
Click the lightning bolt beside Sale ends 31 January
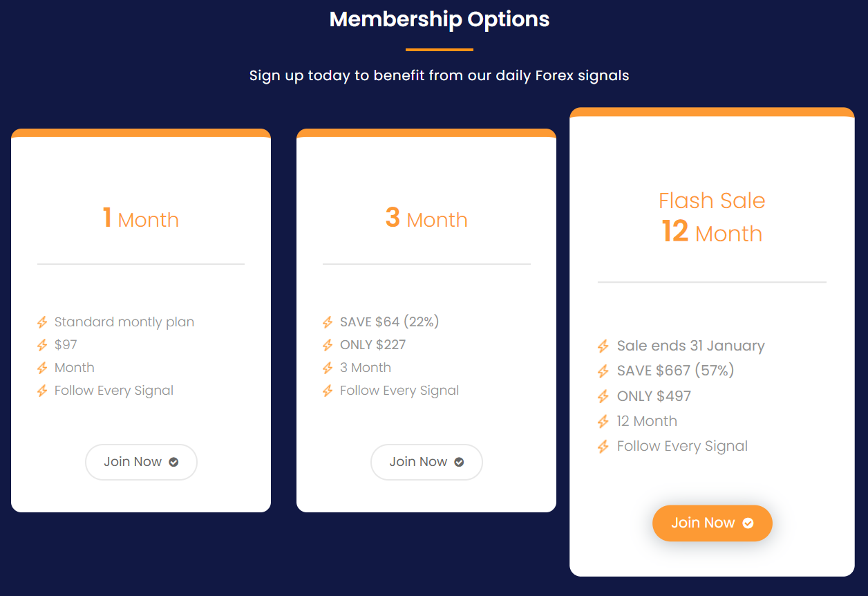(x=603, y=346)
